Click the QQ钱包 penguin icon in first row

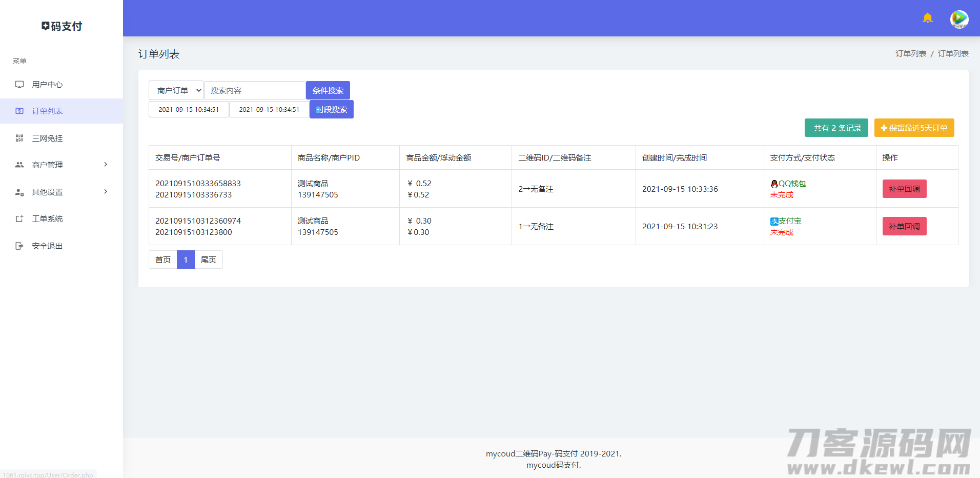click(774, 184)
